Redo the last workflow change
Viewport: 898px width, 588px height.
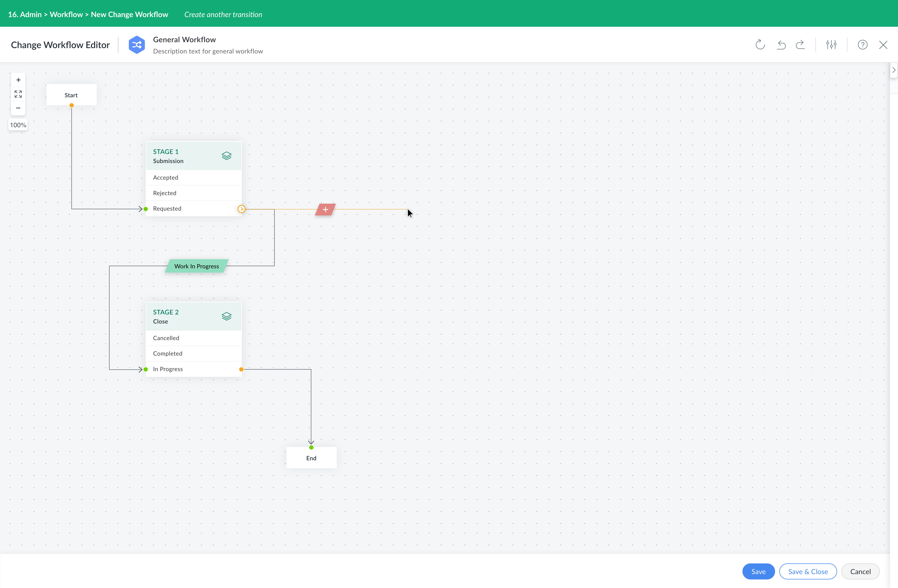(800, 45)
